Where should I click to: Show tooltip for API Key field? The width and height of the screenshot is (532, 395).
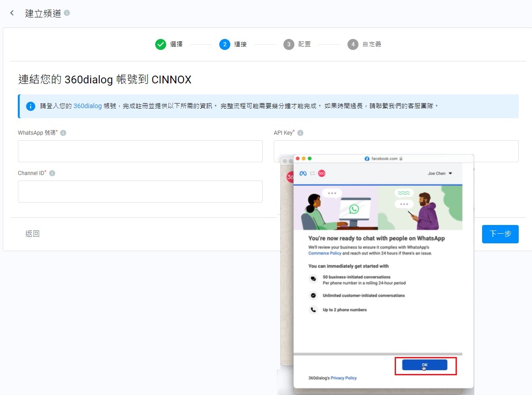(300, 133)
